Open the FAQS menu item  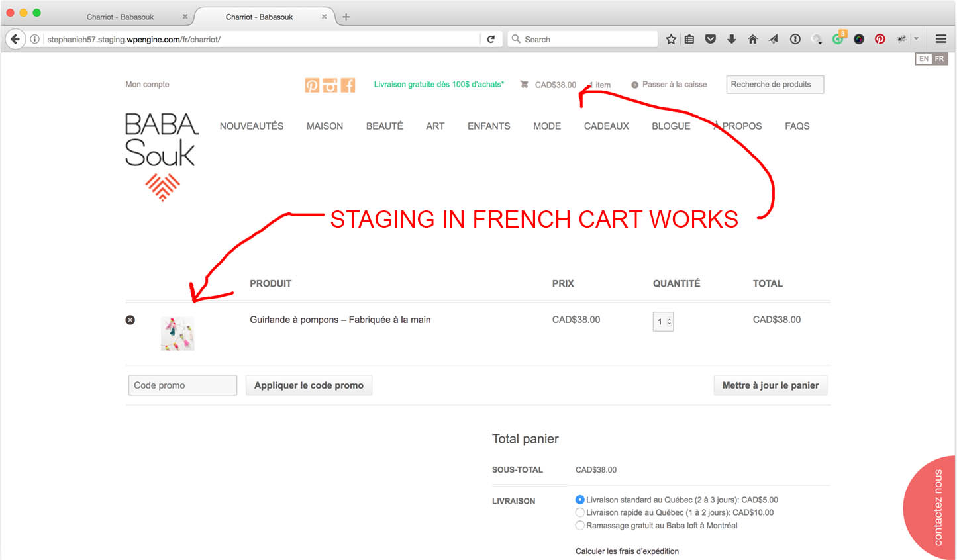coord(797,126)
